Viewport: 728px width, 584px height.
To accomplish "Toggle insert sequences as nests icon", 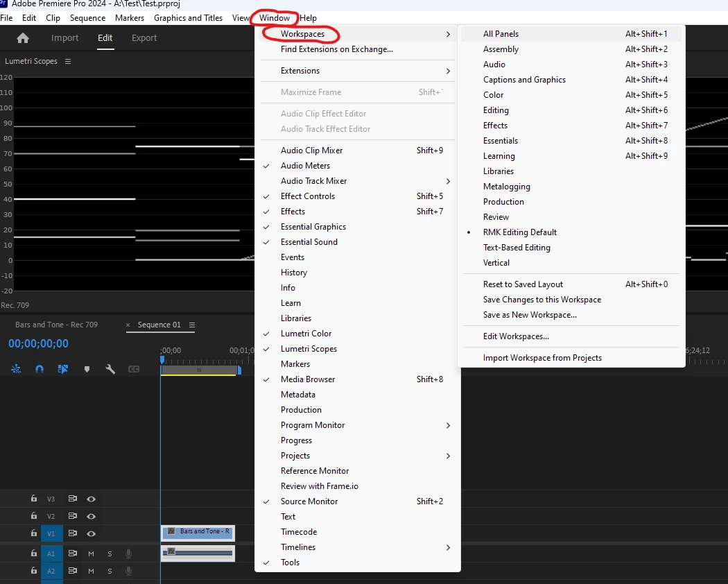I will point(16,369).
